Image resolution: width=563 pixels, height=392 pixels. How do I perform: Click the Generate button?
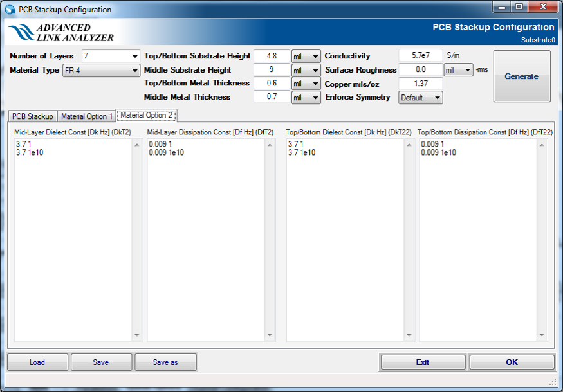click(522, 76)
